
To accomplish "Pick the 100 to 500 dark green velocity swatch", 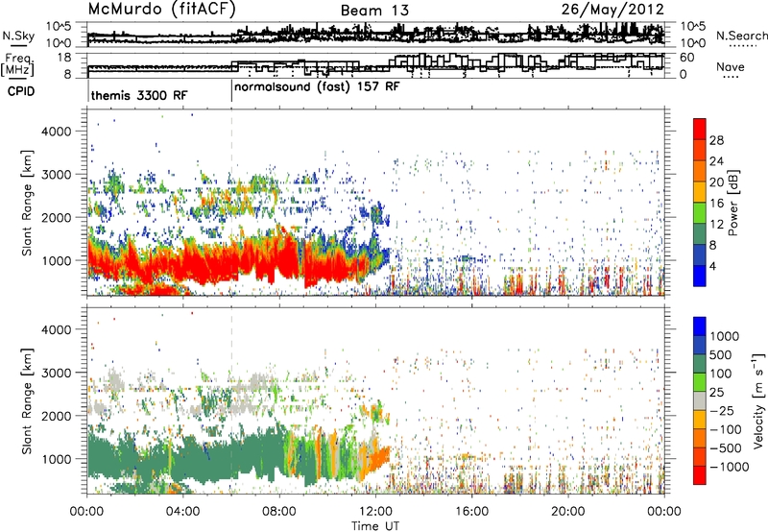I will pyautogui.click(x=700, y=364).
